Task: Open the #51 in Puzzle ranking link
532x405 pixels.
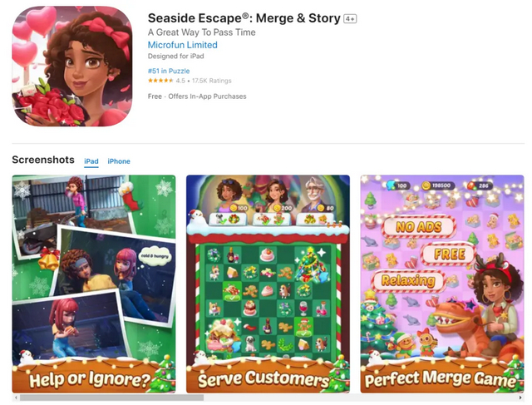Action: click(x=169, y=71)
